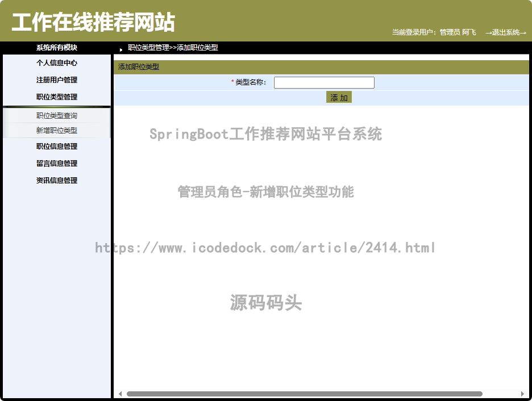Click the 添加 submit button
The width and height of the screenshot is (532, 401).
point(339,97)
